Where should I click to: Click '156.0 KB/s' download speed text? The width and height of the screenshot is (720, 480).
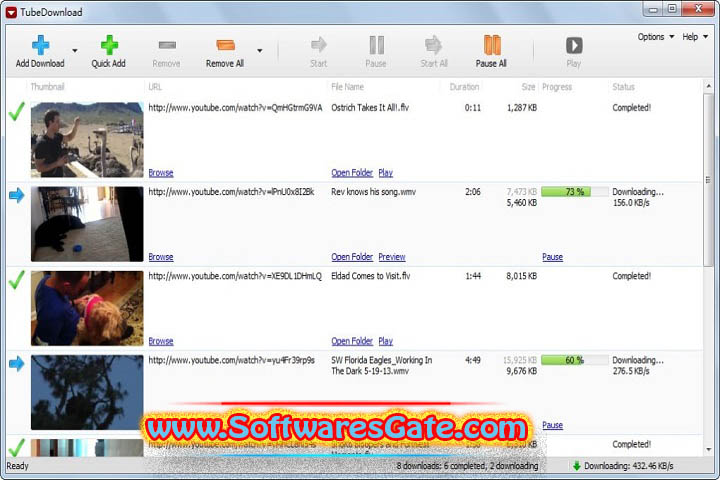(631, 203)
